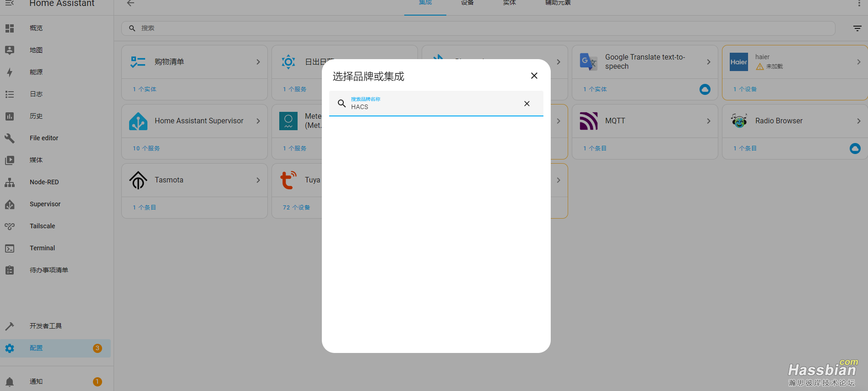The width and height of the screenshot is (868, 391).
Task: Open the History sidebar icon
Action: (10, 116)
